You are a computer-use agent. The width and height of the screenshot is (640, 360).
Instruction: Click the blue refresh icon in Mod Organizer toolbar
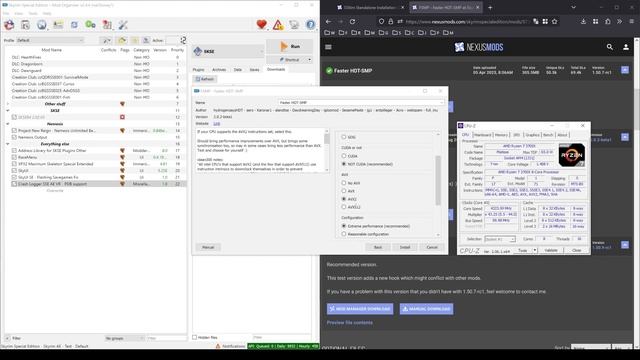click(x=74, y=25)
